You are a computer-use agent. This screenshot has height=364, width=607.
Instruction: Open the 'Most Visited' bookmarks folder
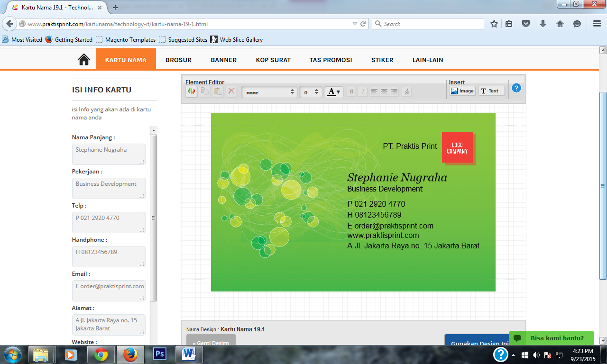(x=22, y=40)
